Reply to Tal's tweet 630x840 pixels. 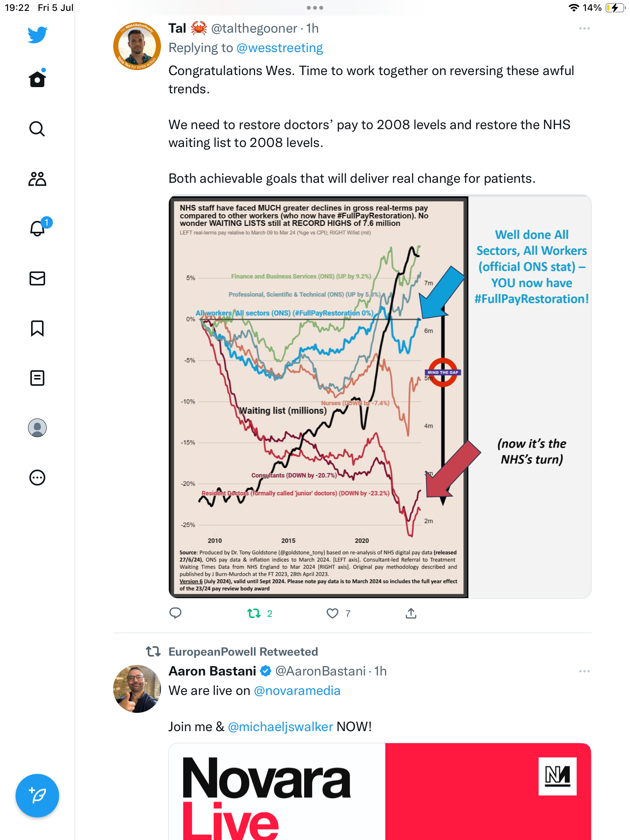point(175,613)
